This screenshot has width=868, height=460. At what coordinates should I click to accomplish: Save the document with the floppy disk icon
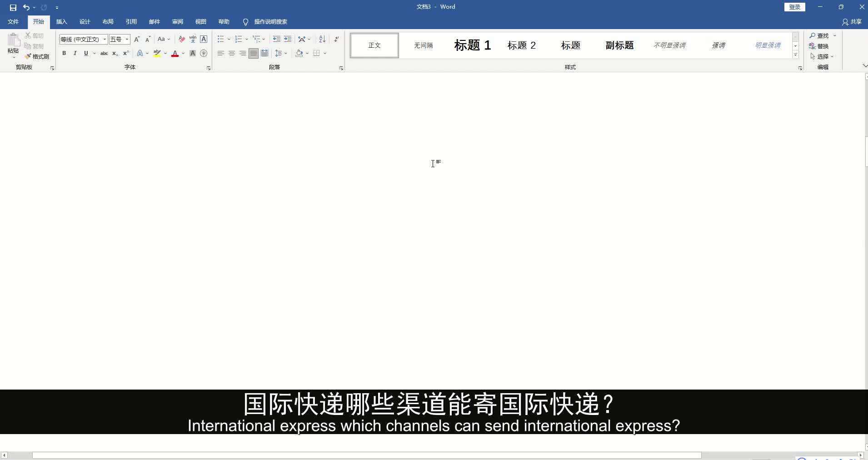pyautogui.click(x=13, y=7)
